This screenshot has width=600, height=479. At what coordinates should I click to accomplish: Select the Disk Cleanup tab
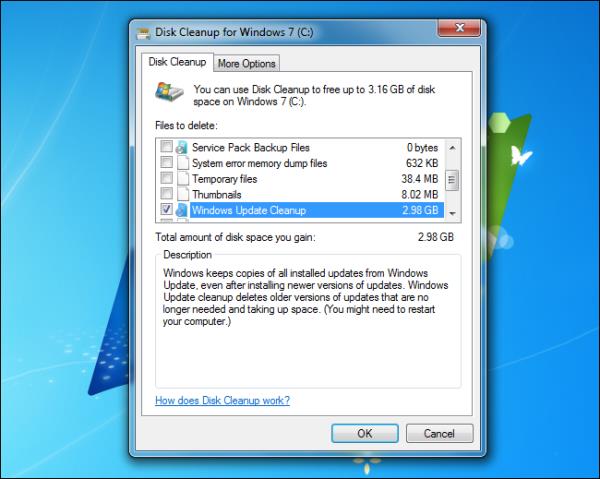[x=178, y=63]
